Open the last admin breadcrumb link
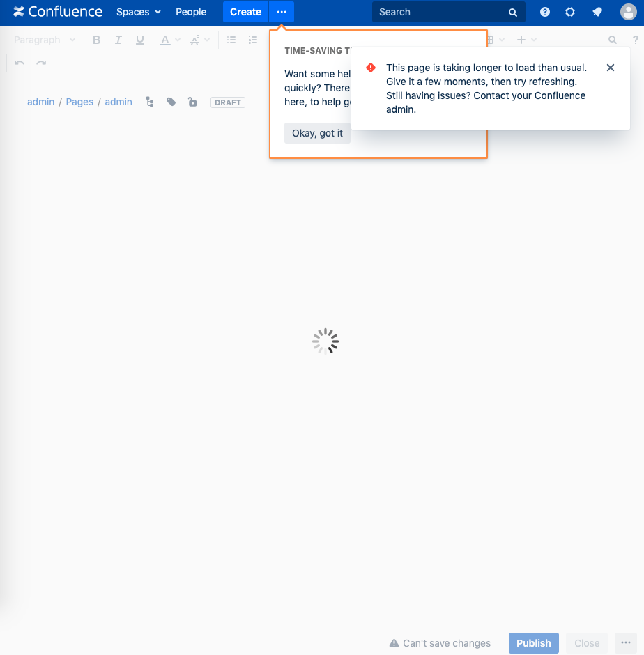 coord(118,102)
